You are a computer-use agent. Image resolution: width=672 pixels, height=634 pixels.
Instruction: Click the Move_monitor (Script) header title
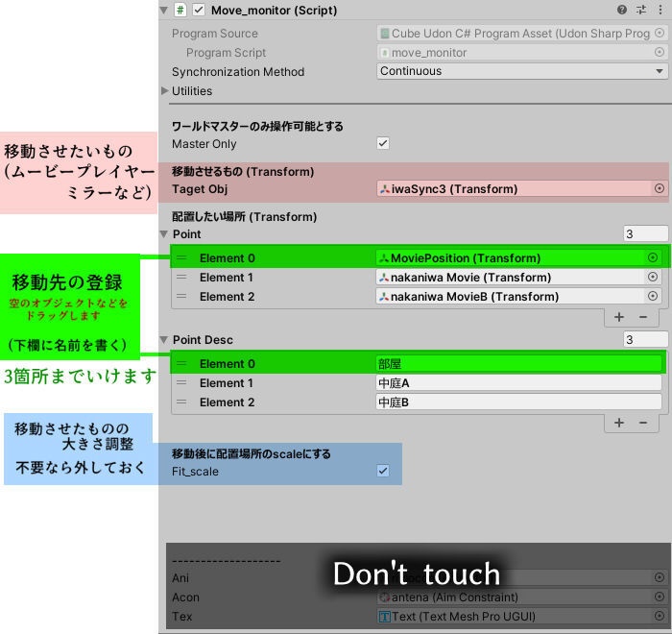pyautogui.click(x=274, y=11)
